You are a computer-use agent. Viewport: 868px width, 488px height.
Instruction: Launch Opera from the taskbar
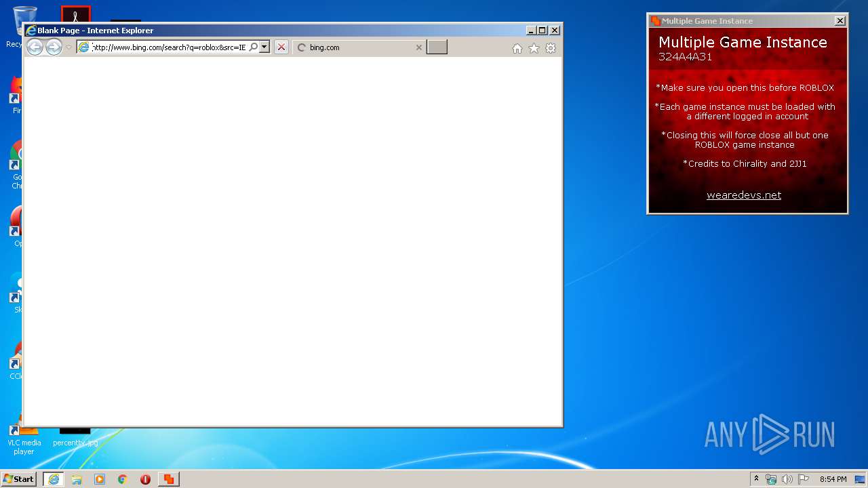[x=145, y=479]
